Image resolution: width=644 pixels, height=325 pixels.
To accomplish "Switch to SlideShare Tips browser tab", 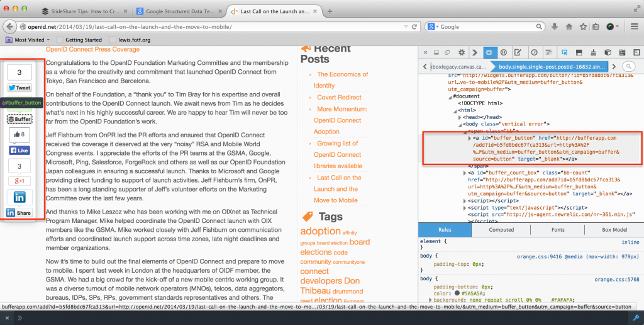I will [x=85, y=11].
